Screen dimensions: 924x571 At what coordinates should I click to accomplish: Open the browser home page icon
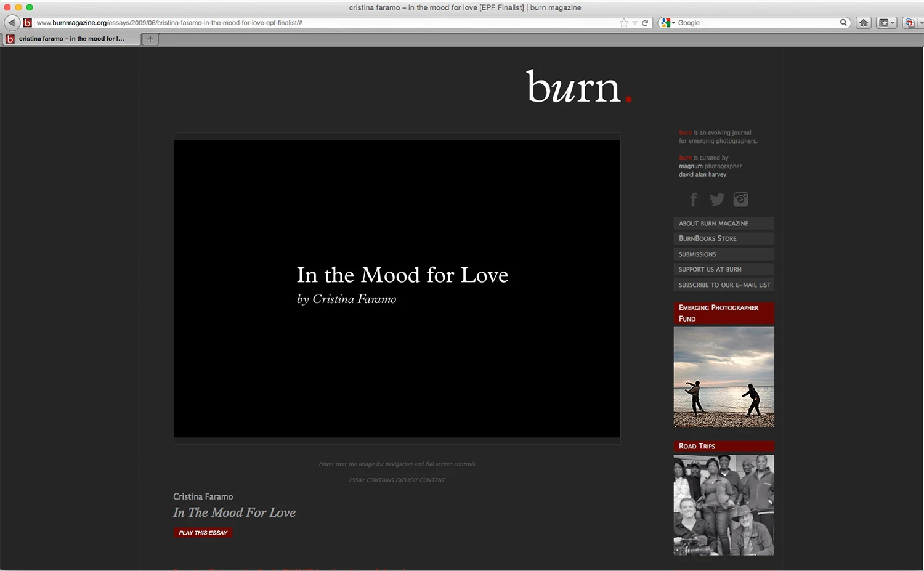864,23
